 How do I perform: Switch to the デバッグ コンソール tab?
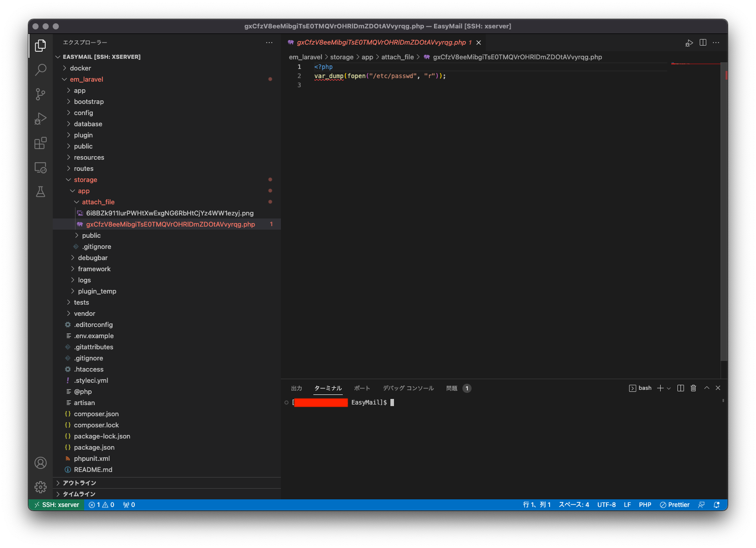tap(408, 388)
